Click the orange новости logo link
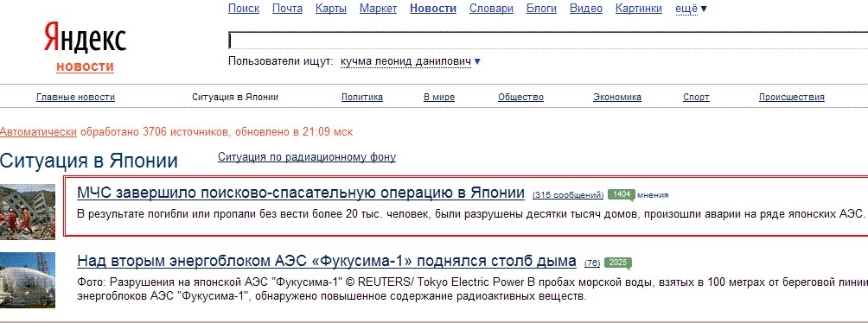Image resolution: width=868 pixels, height=323 pixels. [x=85, y=66]
